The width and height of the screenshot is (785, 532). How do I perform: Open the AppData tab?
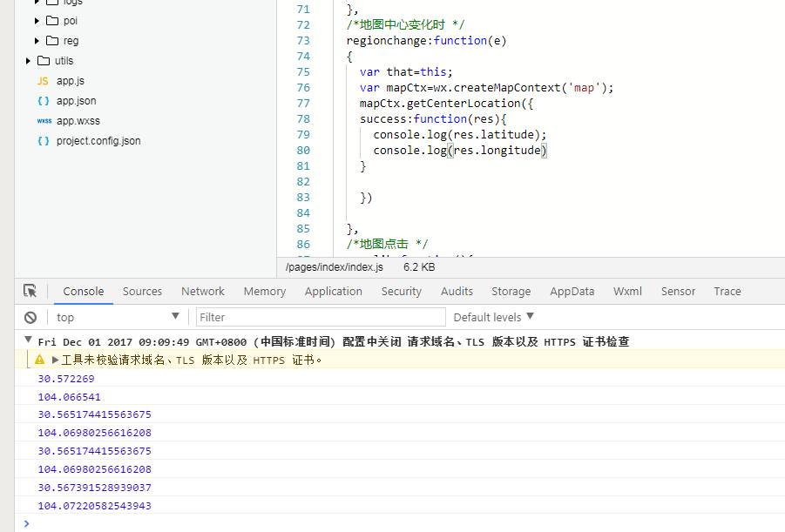tap(572, 292)
